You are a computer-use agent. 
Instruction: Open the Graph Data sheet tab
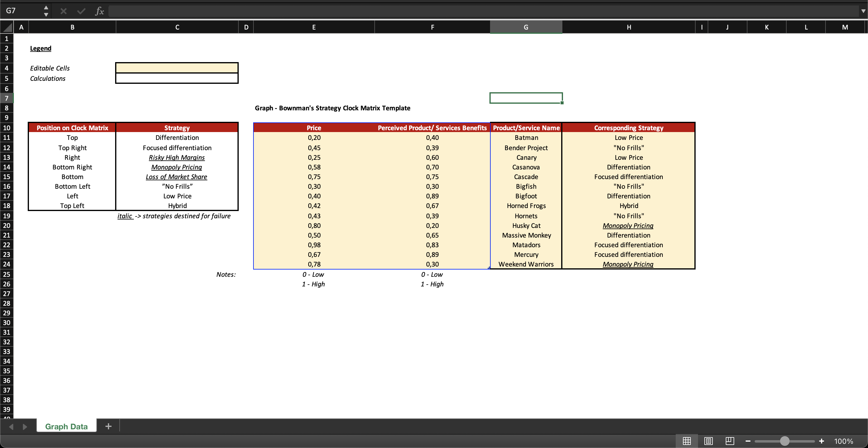pos(66,426)
